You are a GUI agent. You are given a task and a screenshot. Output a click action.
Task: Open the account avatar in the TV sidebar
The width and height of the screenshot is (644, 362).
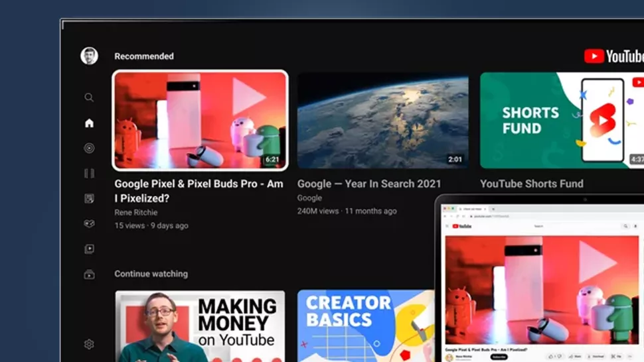pos(89,56)
